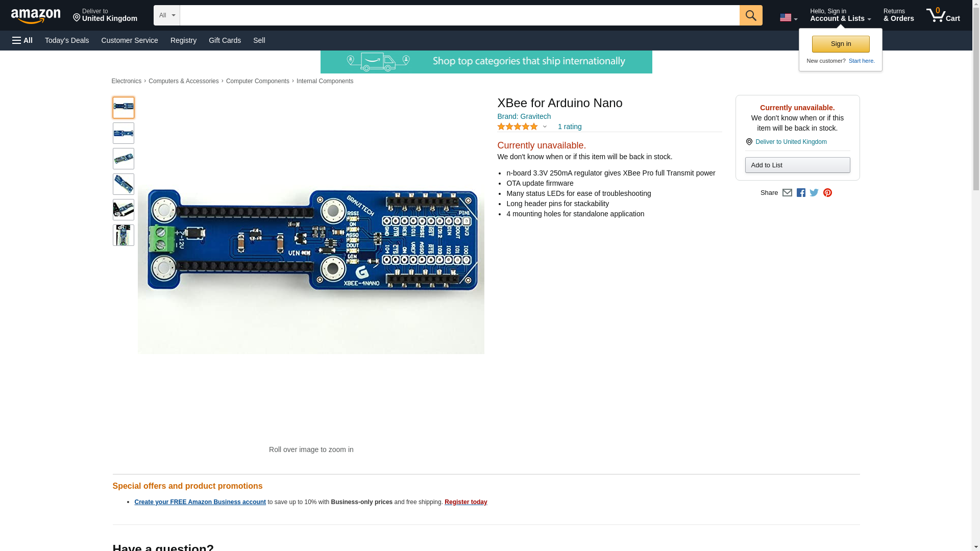The width and height of the screenshot is (980, 551).
Task: Expand the star rating breakdown chevron
Action: click(545, 127)
